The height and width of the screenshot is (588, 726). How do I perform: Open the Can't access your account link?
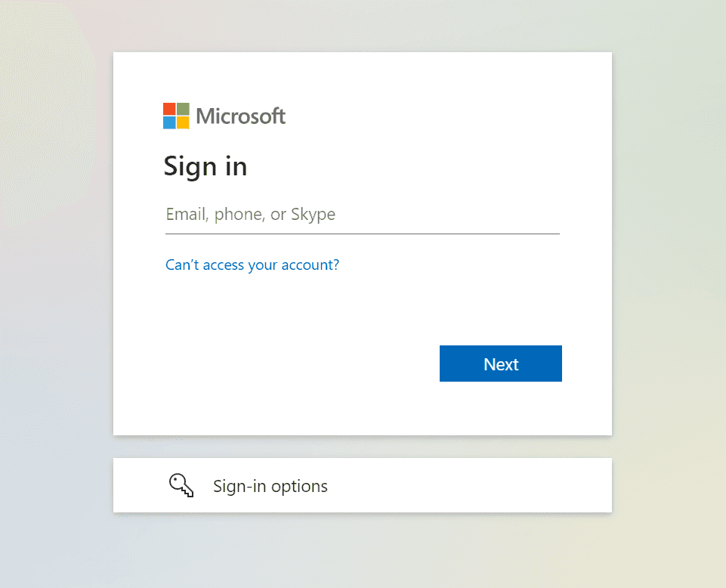[x=252, y=265]
